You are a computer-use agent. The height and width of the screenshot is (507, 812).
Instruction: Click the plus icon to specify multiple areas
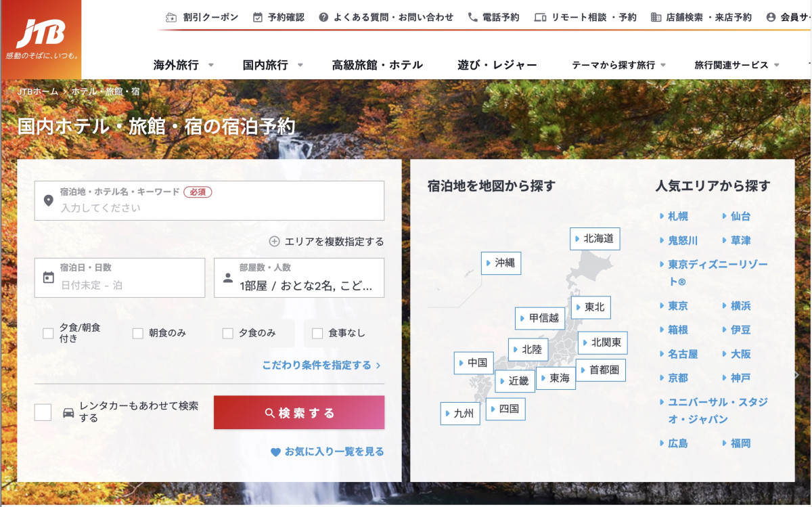click(x=275, y=242)
